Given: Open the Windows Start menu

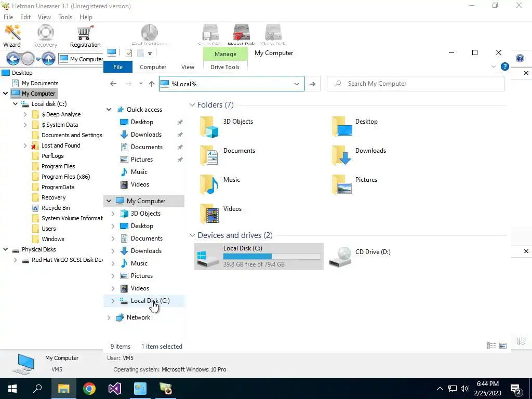Looking at the screenshot, I should [x=12, y=389].
